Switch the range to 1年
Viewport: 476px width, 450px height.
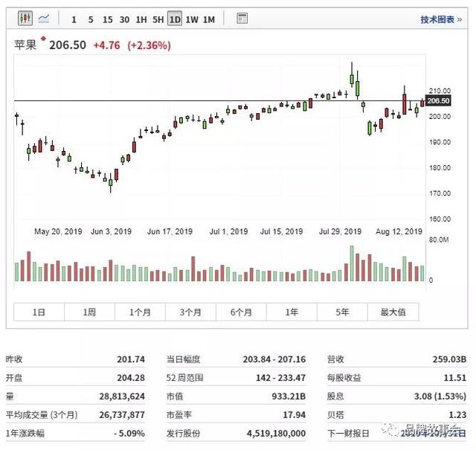(292, 312)
